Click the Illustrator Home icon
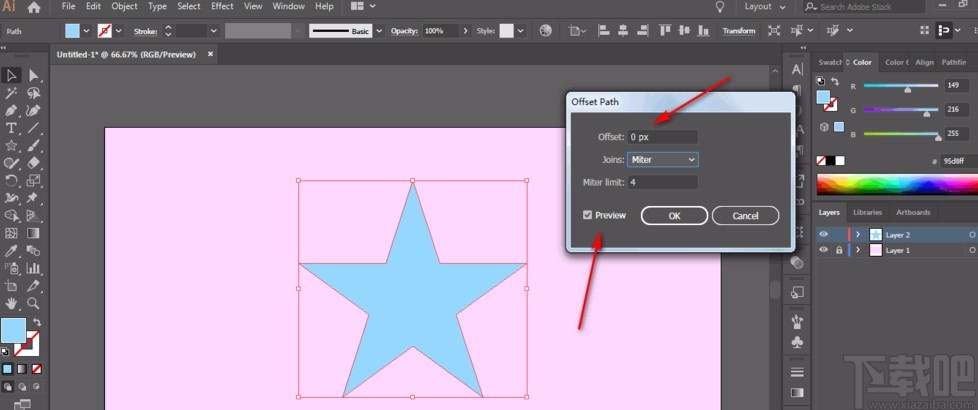The width and height of the screenshot is (978, 410). pos(34,7)
